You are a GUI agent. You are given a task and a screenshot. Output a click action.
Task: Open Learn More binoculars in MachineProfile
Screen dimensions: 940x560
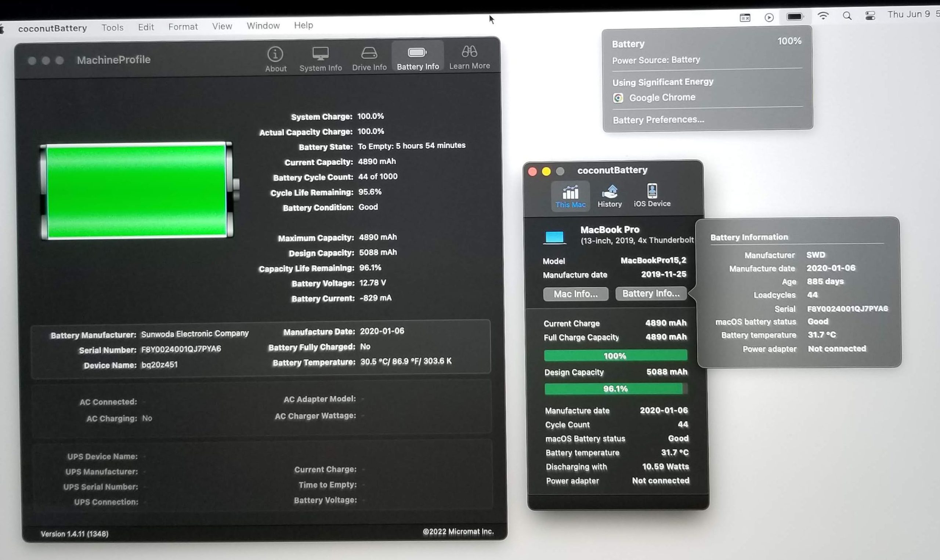click(469, 57)
